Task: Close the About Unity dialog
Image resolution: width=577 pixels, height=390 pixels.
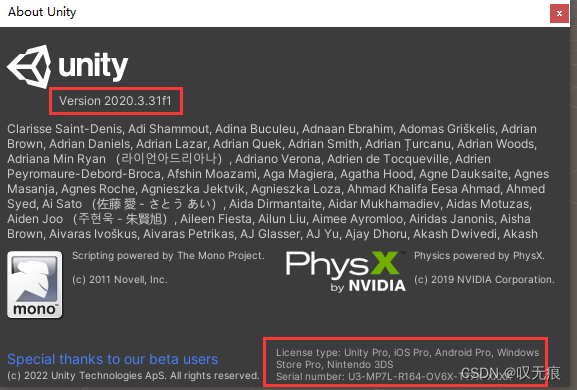Action: [559, 14]
